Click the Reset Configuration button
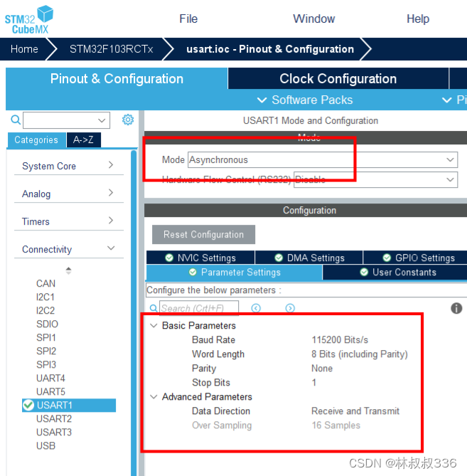 click(203, 234)
